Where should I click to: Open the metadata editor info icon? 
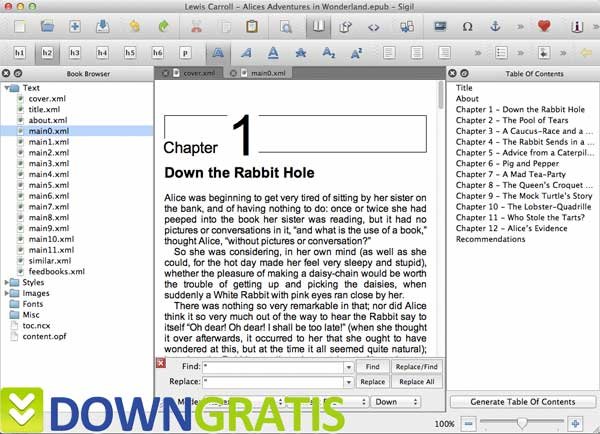577,26
